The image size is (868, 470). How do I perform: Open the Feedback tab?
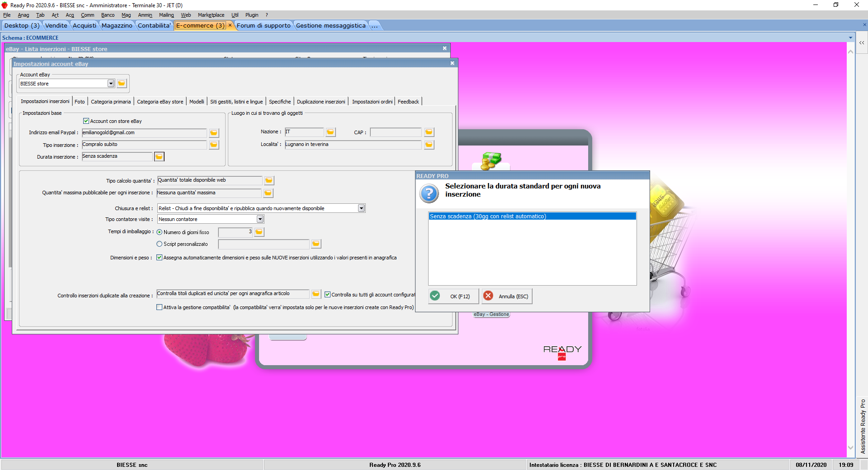[408, 102]
